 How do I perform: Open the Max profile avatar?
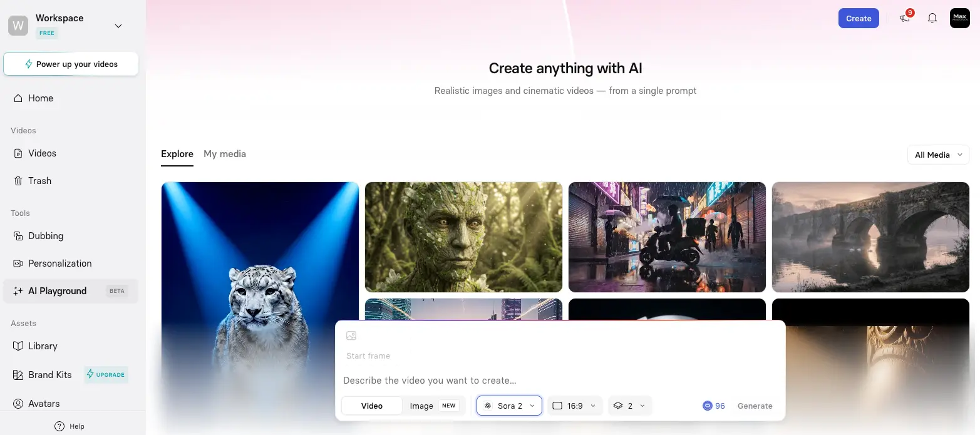[x=960, y=18]
